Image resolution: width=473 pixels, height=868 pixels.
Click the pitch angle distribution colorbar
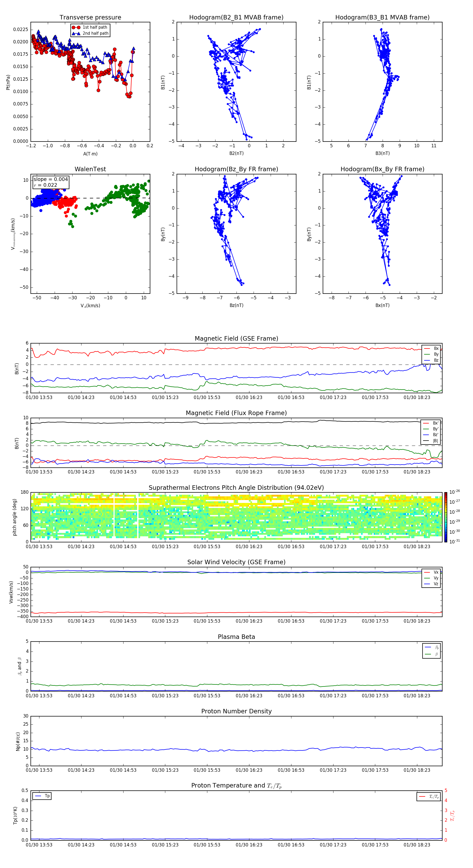click(x=445, y=517)
